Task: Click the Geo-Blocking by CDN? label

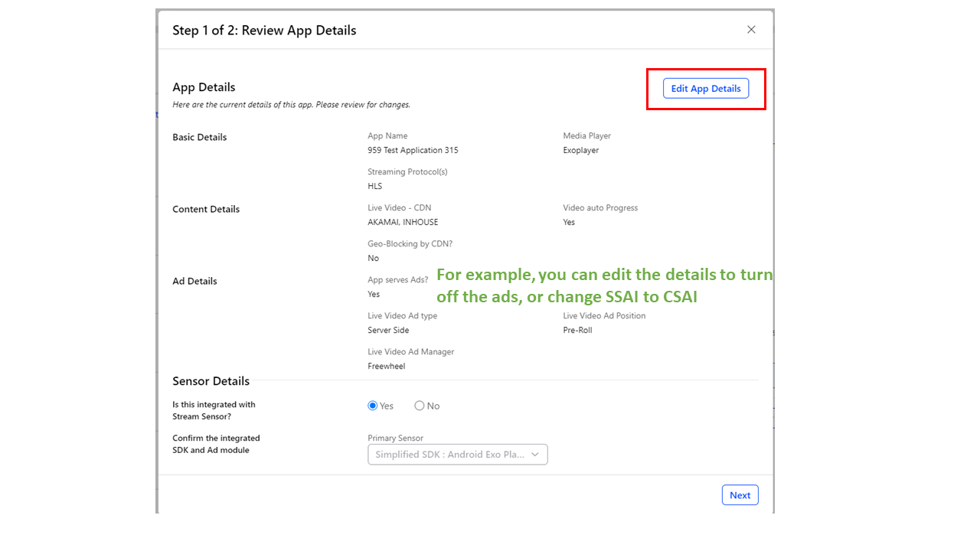Action: click(410, 243)
